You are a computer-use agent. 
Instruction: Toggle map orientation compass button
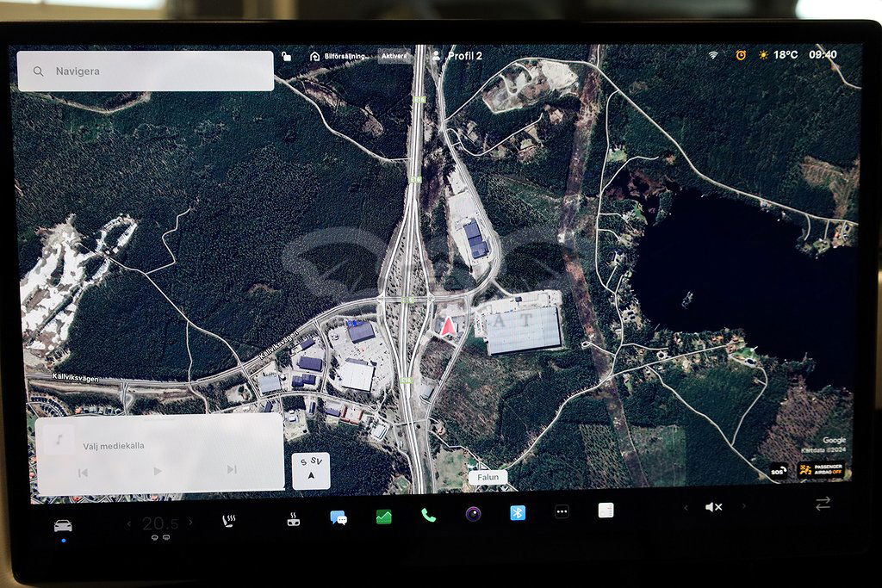tap(311, 471)
